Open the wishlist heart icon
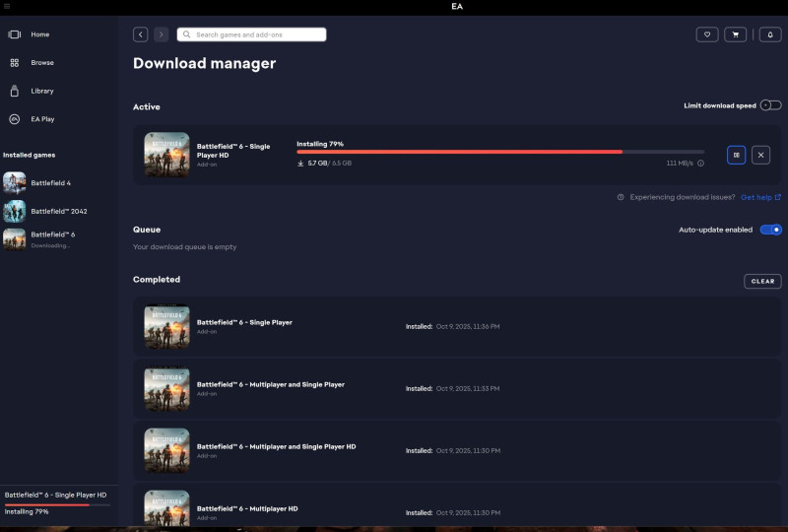The width and height of the screenshot is (788, 532). 707,34
